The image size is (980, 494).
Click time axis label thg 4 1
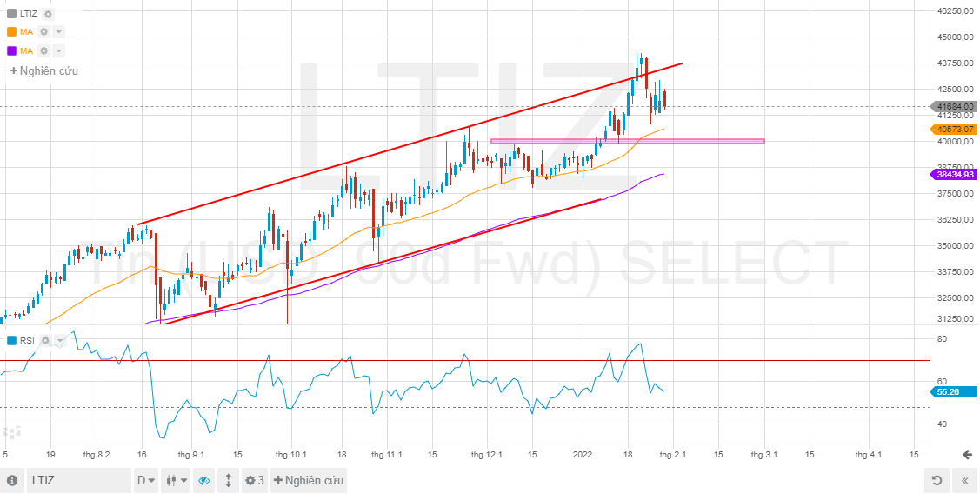868,455
